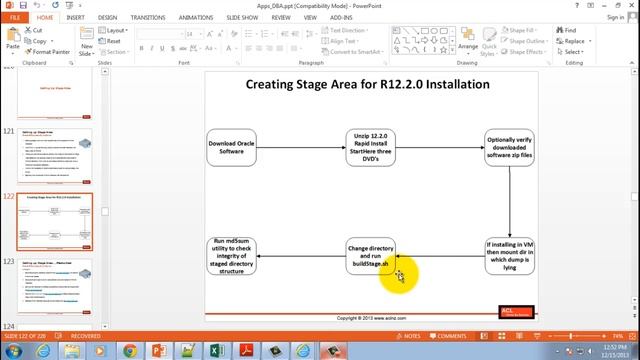Expand the shapes gallery More arrow
Viewport: 640px width, 360px height.
[x=452, y=50]
